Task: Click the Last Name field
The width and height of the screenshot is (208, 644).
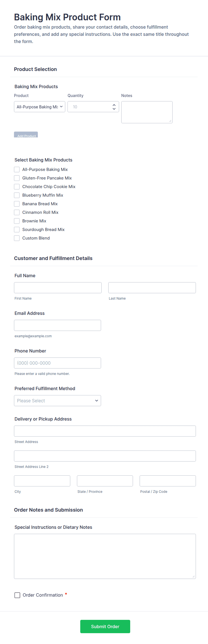Action: [x=152, y=288]
